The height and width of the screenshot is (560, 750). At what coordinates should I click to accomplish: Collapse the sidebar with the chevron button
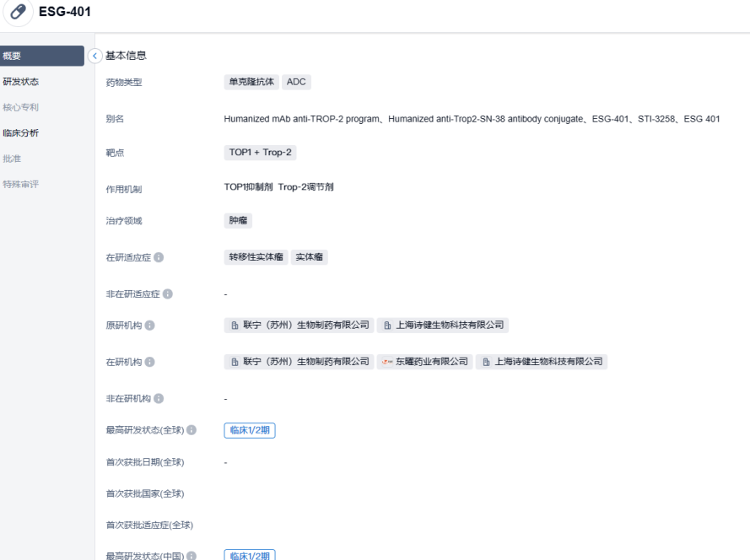tap(94, 57)
